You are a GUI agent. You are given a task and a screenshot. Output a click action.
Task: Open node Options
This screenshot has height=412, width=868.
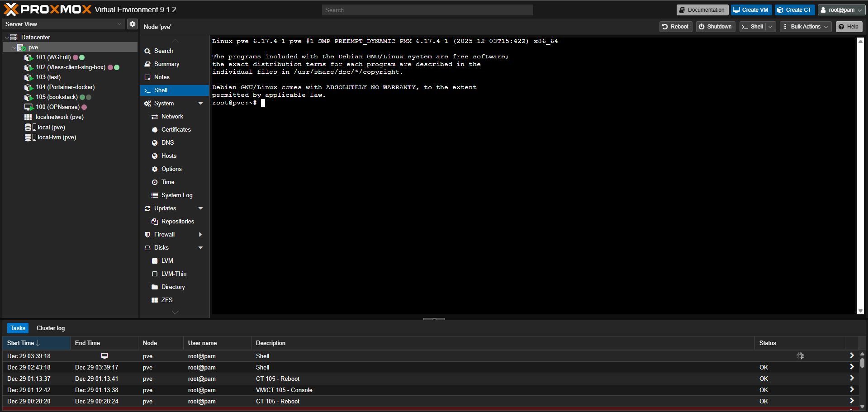click(175, 169)
